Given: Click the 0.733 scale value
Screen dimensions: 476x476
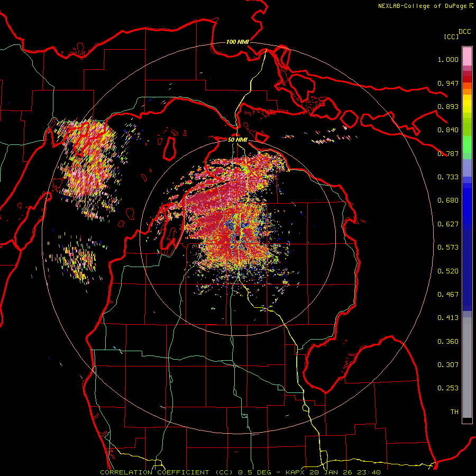Looking at the screenshot, I should pos(448,177).
